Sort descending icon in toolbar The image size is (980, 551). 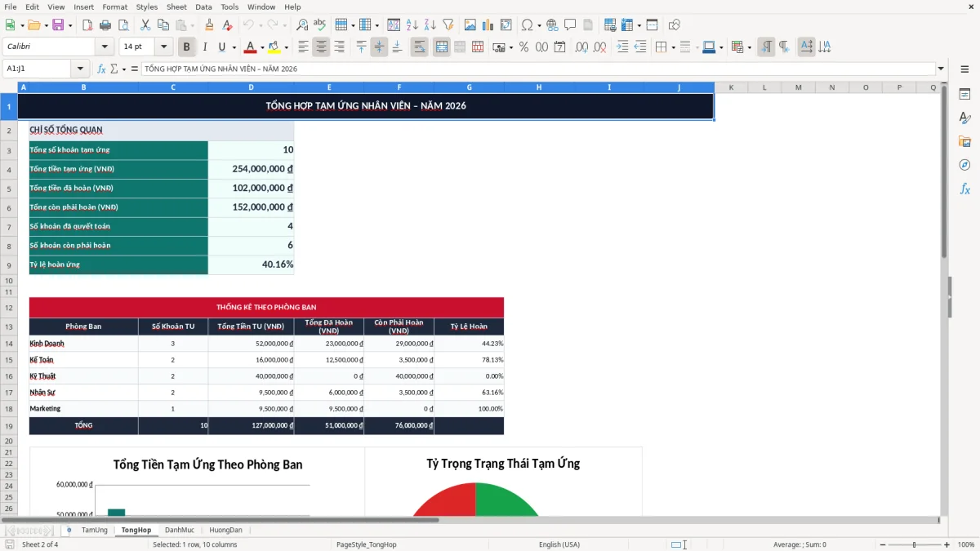(430, 25)
